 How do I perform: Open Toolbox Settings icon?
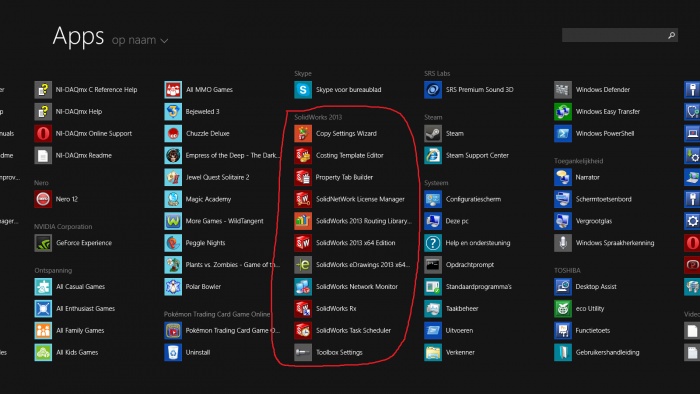[303, 352]
